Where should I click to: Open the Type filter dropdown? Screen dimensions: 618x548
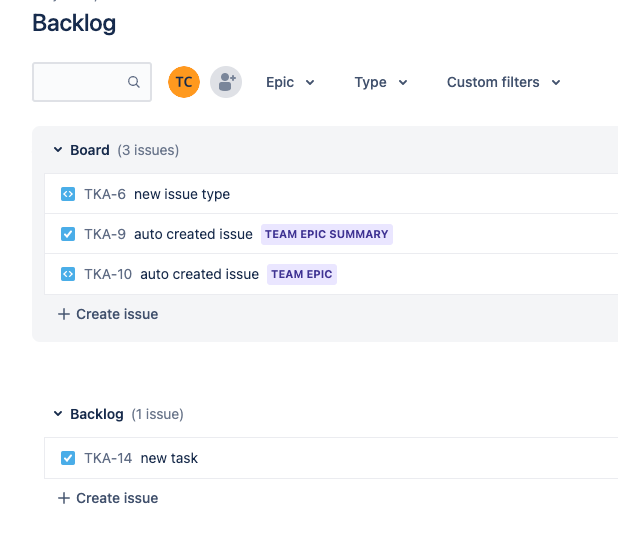380,82
